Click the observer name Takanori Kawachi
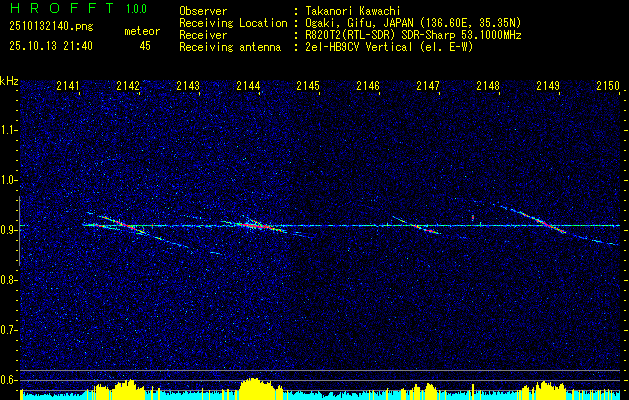The image size is (629, 400). [x=353, y=11]
